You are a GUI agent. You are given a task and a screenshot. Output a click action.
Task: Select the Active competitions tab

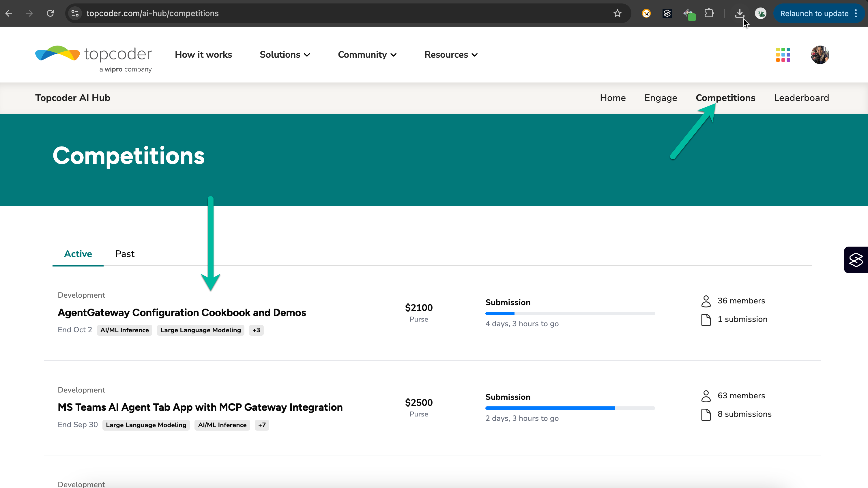pos(78,254)
